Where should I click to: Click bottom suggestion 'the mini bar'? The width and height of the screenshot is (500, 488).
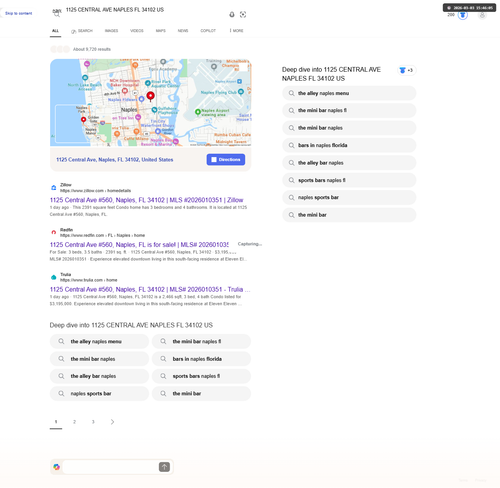201,394
